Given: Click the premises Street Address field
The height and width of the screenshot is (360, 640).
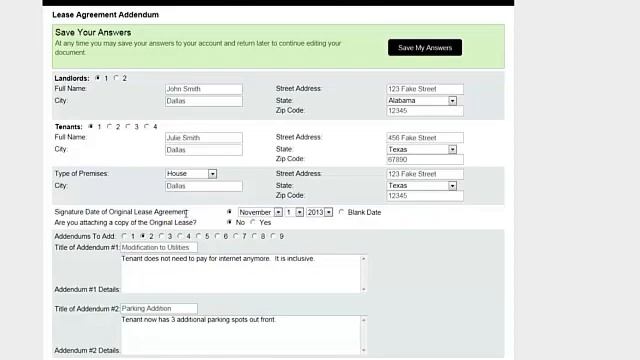Looking at the screenshot, I should (x=425, y=174).
